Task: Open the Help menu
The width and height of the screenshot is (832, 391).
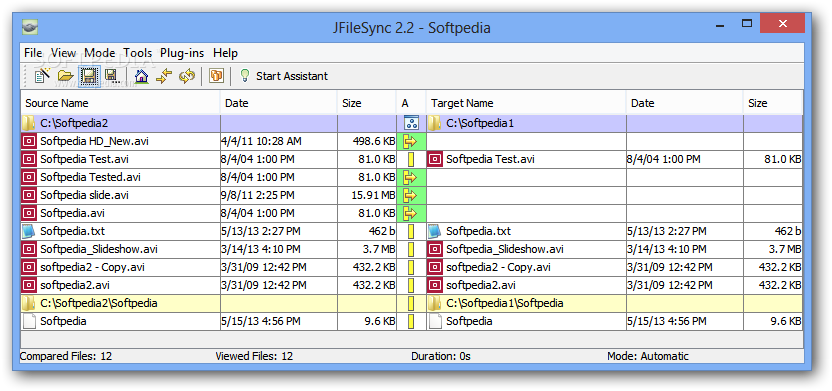Action: pyautogui.click(x=226, y=53)
